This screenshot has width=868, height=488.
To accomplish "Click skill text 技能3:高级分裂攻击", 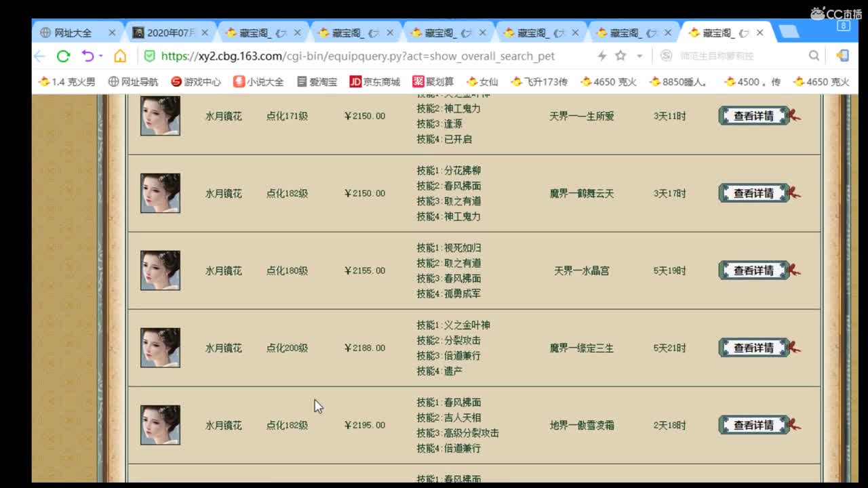I will (458, 432).
